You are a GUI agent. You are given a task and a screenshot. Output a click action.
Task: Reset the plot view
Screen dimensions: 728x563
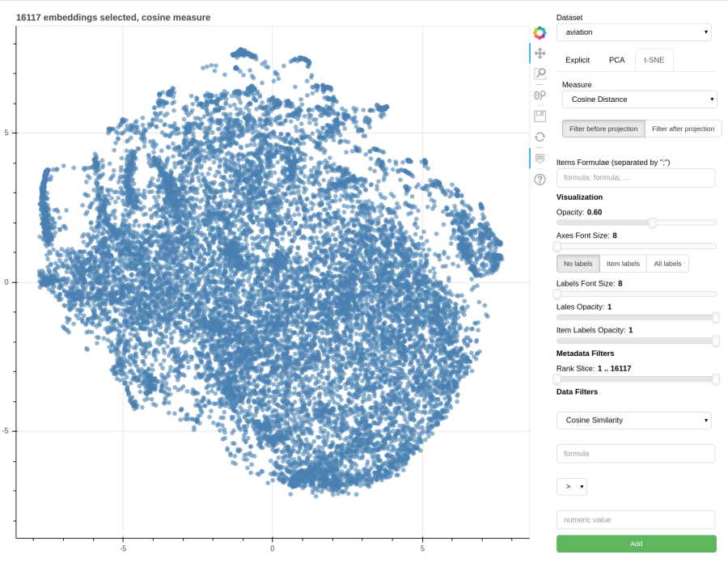coord(540,137)
